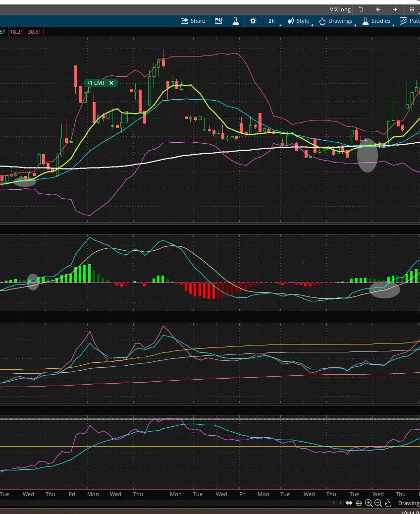Go to previous workspace with left arrow

(378, 9)
